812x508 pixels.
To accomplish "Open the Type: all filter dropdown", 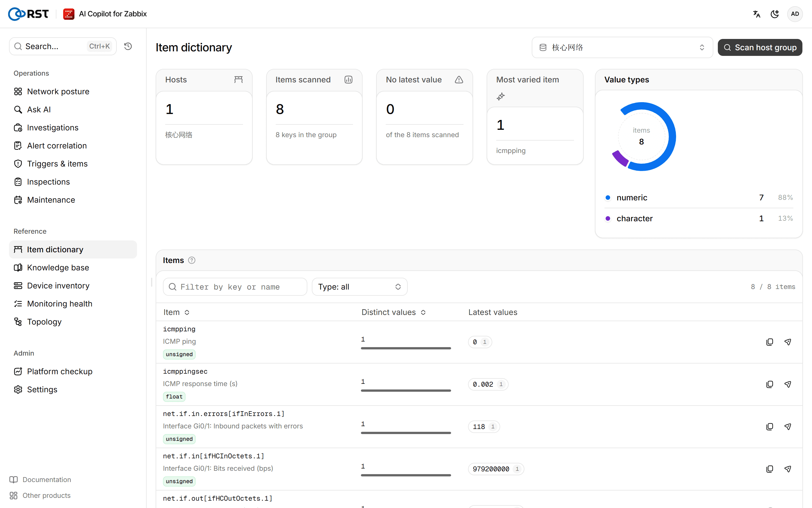I will (359, 287).
